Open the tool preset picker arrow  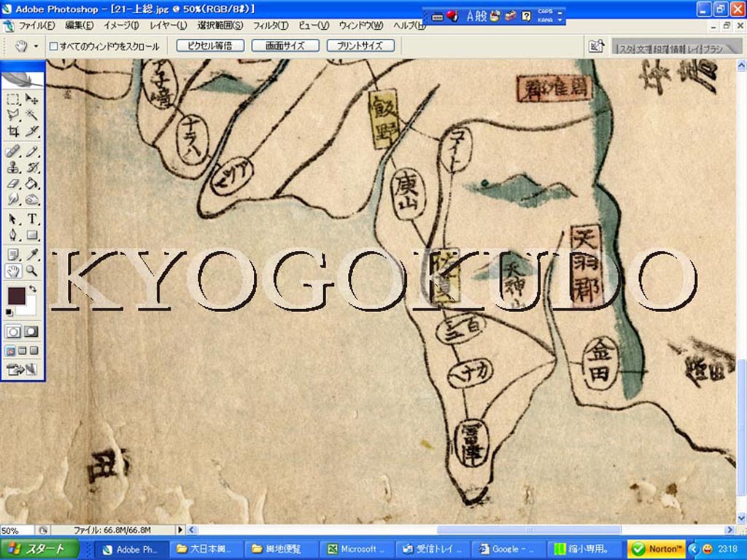click(36, 46)
